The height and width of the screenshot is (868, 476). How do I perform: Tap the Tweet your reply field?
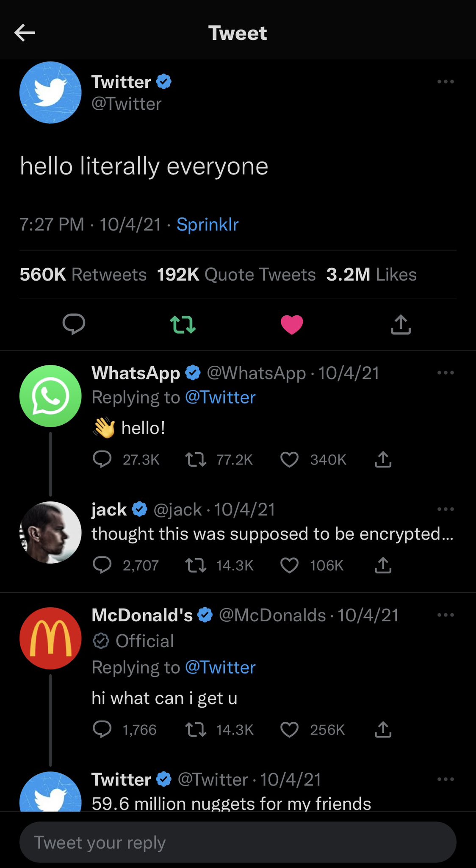click(238, 842)
